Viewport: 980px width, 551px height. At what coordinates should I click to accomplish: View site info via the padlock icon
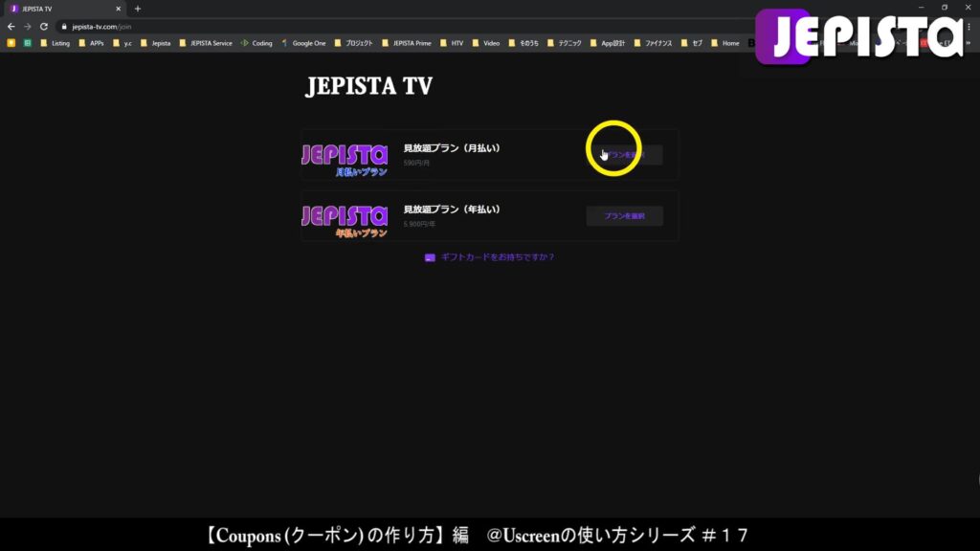point(64,26)
